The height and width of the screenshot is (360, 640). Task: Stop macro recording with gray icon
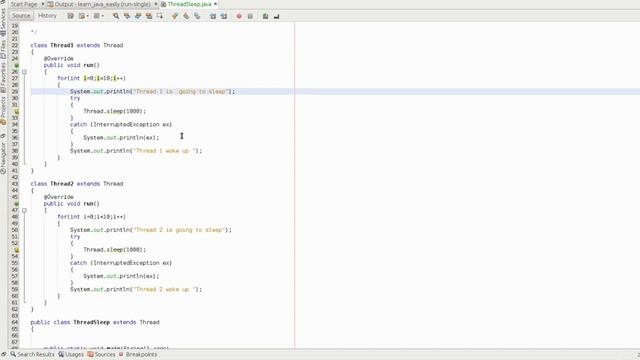click(x=250, y=16)
